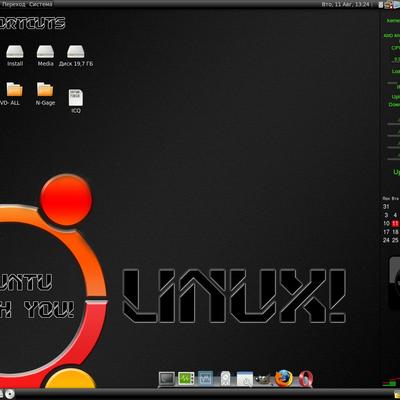
Task: Select date 18 in the calendar widget
Action: pos(395,232)
